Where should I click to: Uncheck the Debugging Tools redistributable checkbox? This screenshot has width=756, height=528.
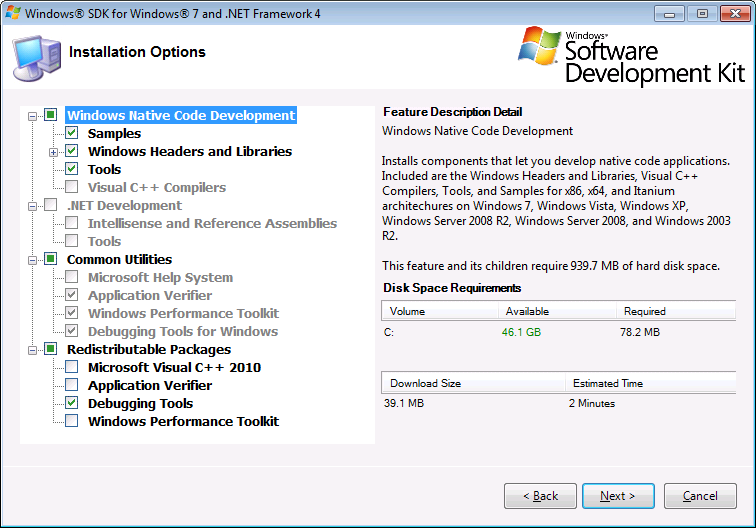(72, 403)
